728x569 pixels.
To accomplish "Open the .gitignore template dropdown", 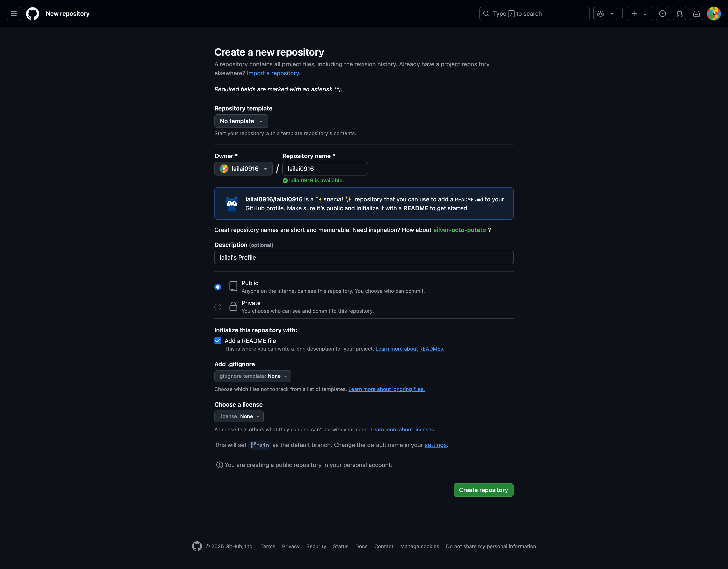I will pos(253,376).
